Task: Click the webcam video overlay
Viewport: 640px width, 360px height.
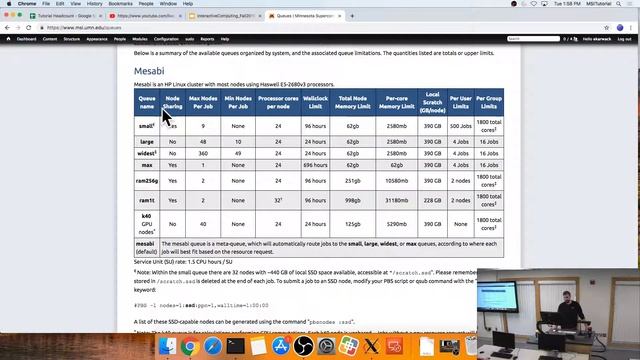Action: point(558,314)
